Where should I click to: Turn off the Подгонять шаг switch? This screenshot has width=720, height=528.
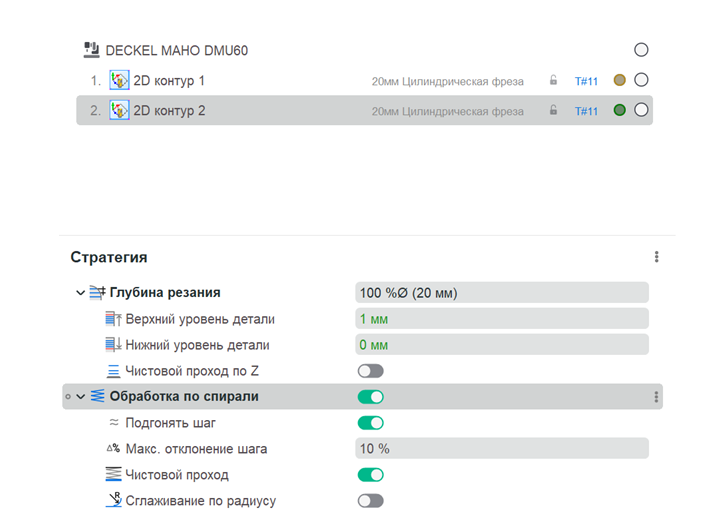[x=371, y=423]
